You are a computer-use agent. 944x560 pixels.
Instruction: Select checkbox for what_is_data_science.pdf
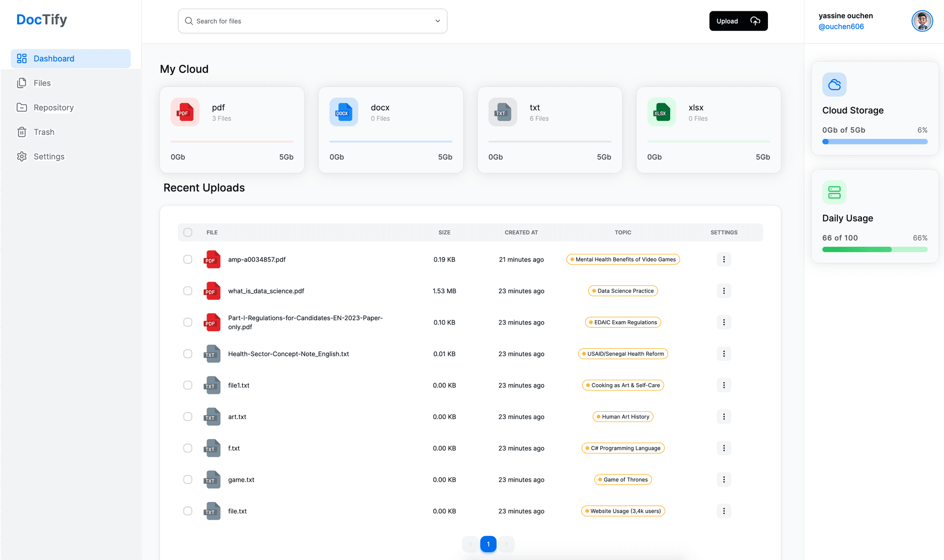point(188,291)
